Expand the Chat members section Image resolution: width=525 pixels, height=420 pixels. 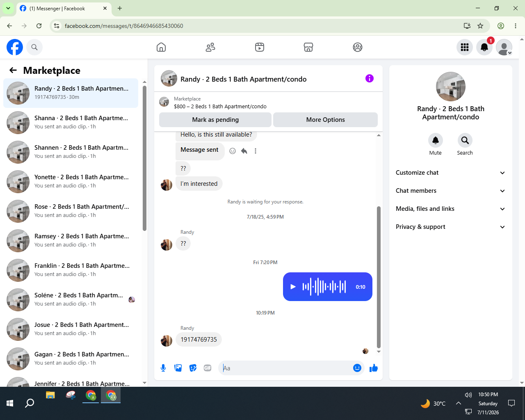pyautogui.click(x=451, y=191)
